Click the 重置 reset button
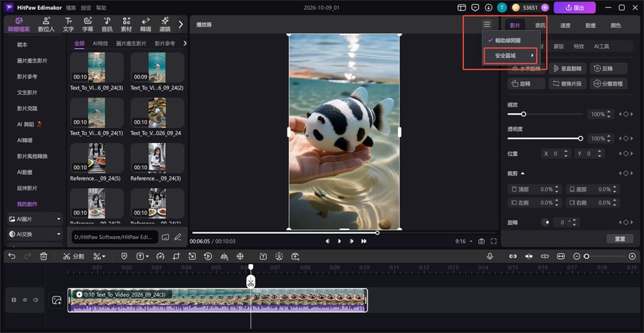 620,239
